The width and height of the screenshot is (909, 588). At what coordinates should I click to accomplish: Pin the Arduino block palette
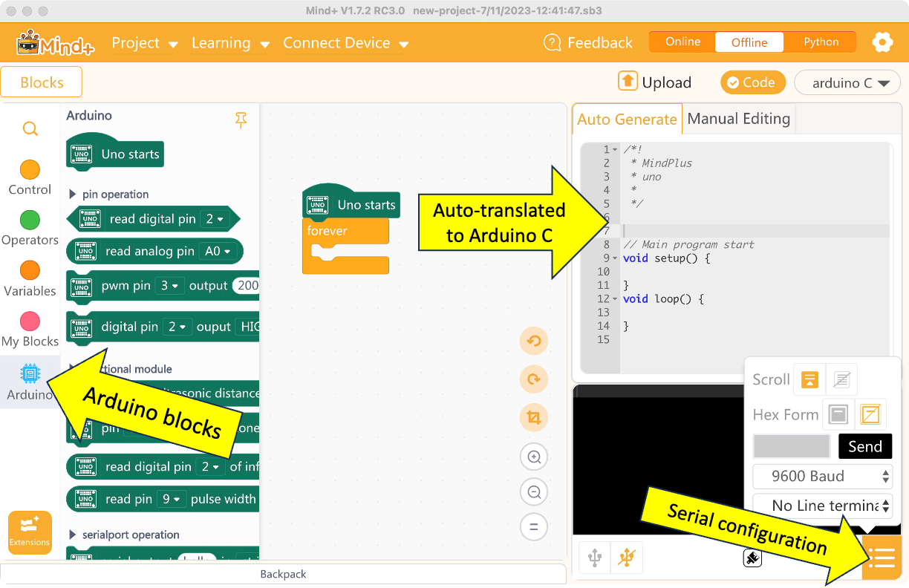241,120
